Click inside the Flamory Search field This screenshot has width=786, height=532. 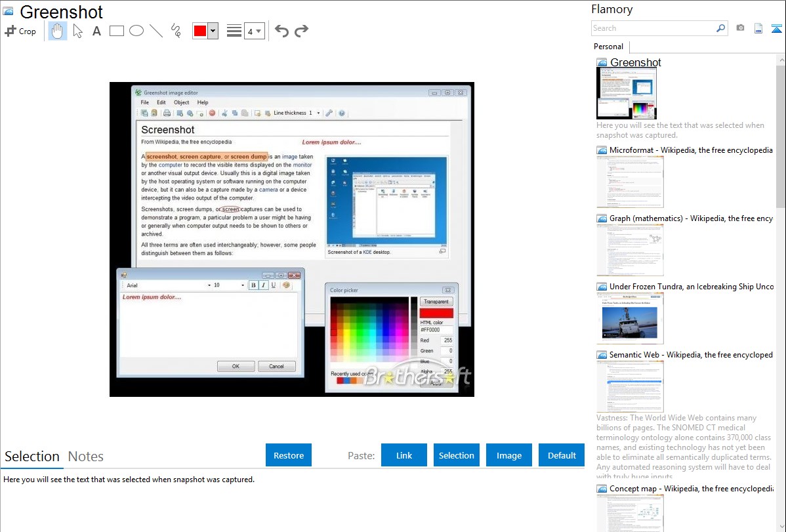tap(653, 28)
